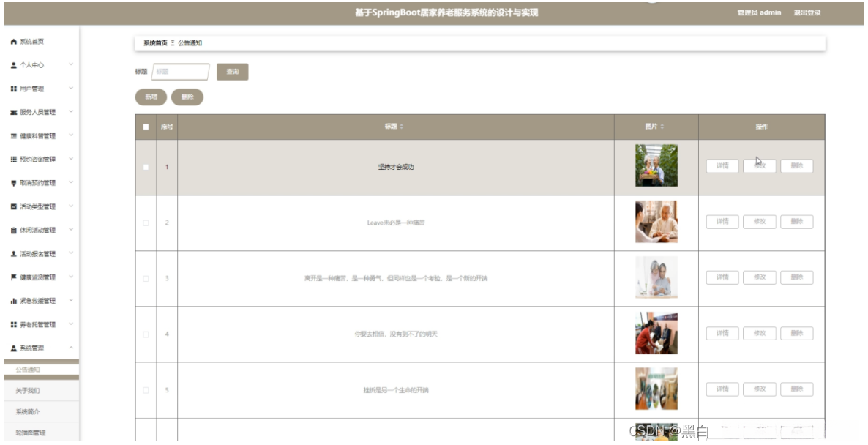Open 详情 for row 1
This screenshot has width=868, height=445.
(x=722, y=166)
